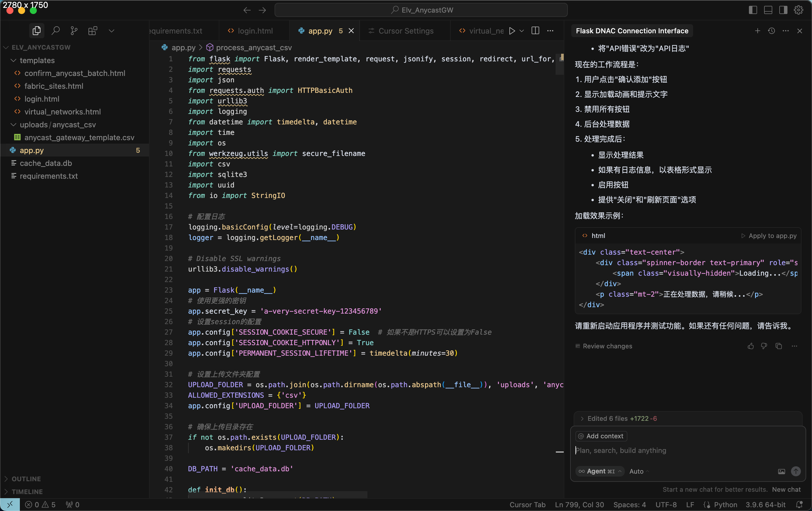Open anycast_gateway_template.csv file

click(74, 137)
